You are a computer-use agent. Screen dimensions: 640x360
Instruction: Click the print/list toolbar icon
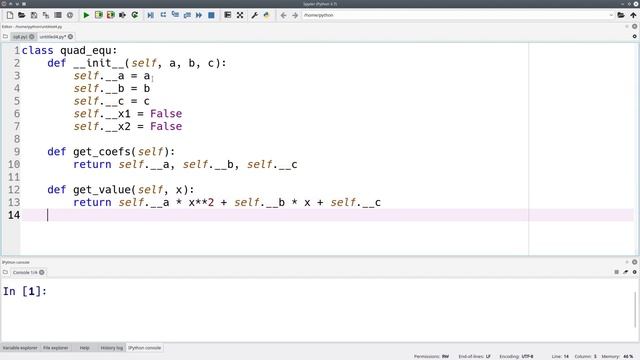coord(58,15)
